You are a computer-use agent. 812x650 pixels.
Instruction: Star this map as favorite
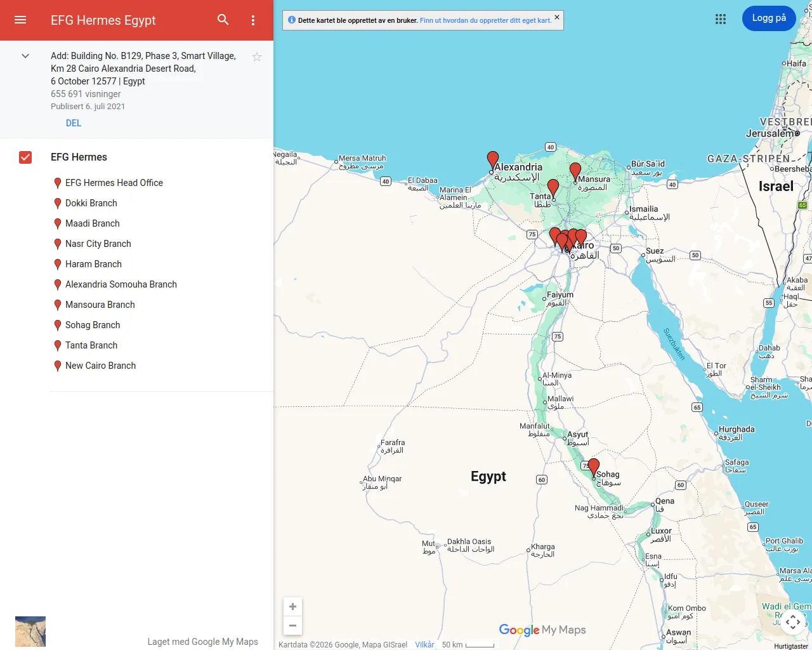click(x=257, y=57)
